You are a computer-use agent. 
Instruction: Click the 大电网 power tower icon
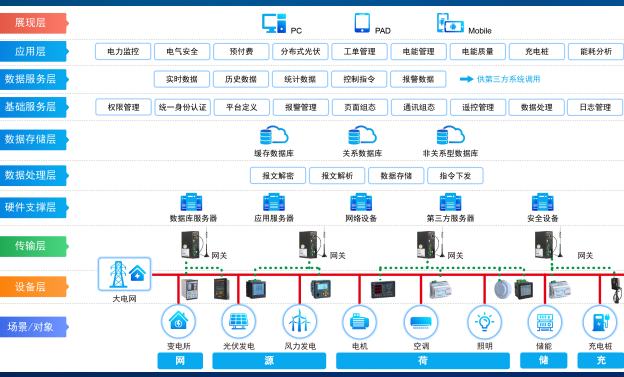click(125, 274)
